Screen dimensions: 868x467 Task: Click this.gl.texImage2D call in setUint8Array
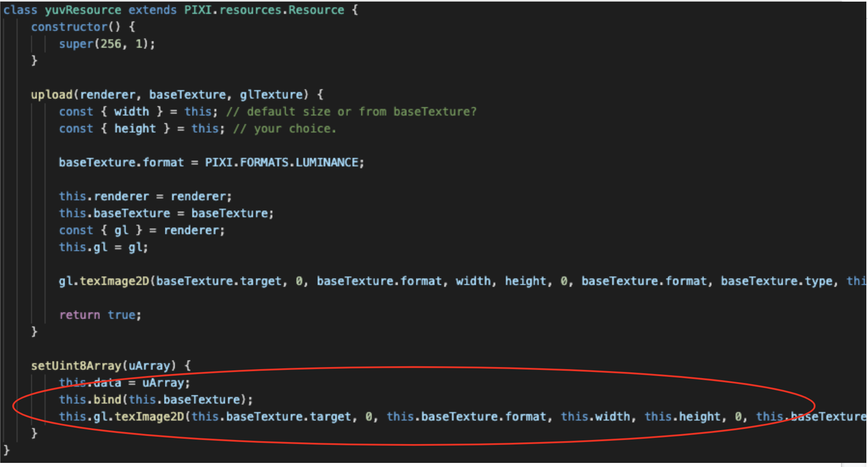121,417
